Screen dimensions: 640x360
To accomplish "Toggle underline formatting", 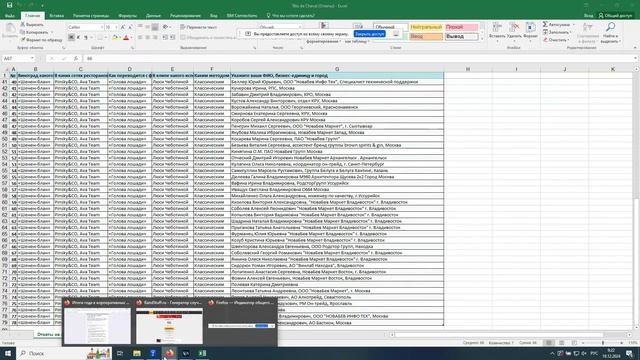I will pos(86,38).
